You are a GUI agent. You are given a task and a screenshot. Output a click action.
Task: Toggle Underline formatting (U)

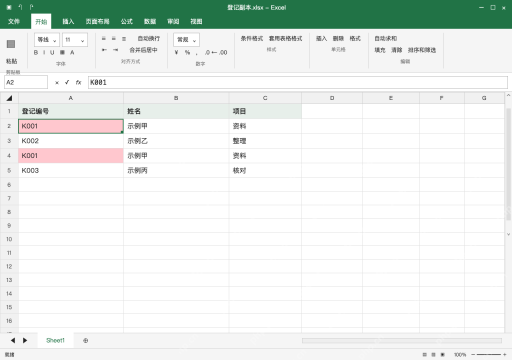pos(52,52)
